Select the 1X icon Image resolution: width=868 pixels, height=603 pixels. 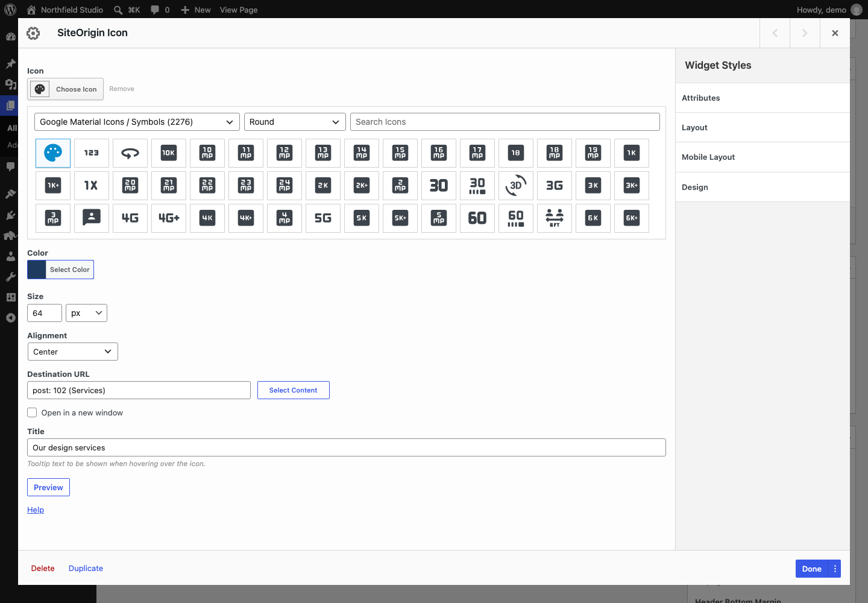(92, 186)
